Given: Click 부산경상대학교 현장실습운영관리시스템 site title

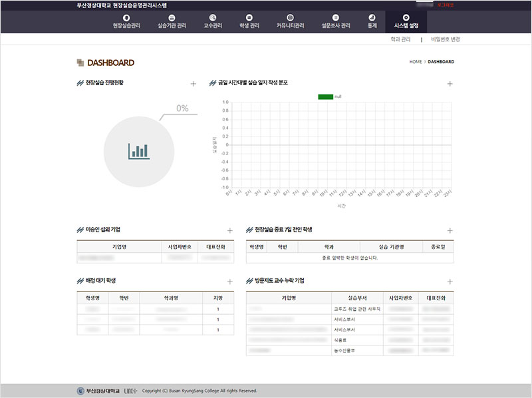Looking at the screenshot, I should [x=122, y=5].
